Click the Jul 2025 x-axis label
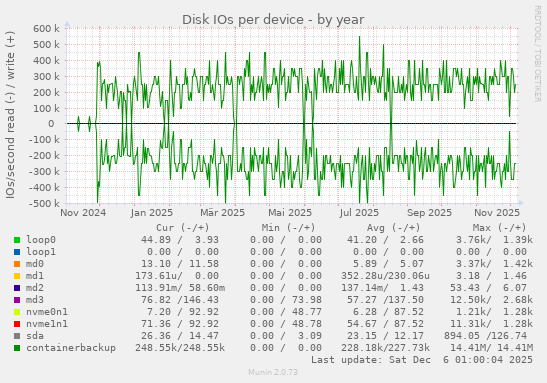The height and width of the screenshot is (383, 547). click(x=359, y=213)
